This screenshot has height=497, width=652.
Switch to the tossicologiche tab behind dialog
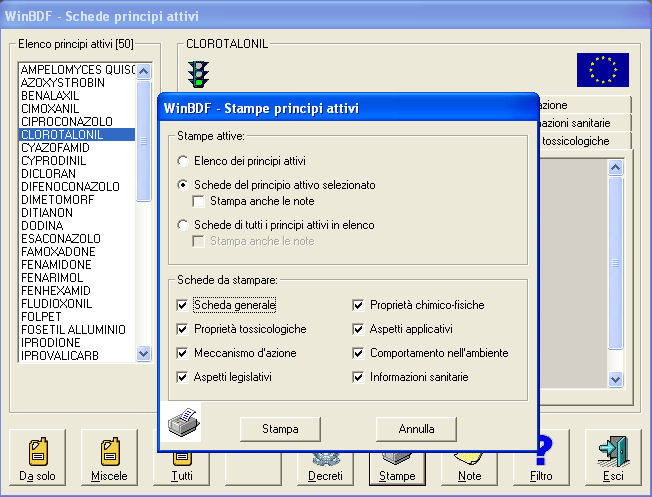coord(585,141)
